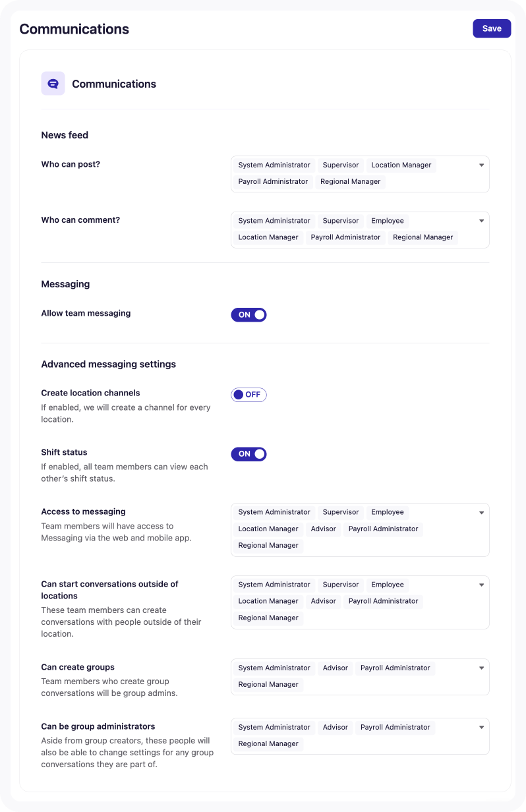Expand the "Can create groups" dropdown
The width and height of the screenshot is (526, 812).
[x=481, y=668]
